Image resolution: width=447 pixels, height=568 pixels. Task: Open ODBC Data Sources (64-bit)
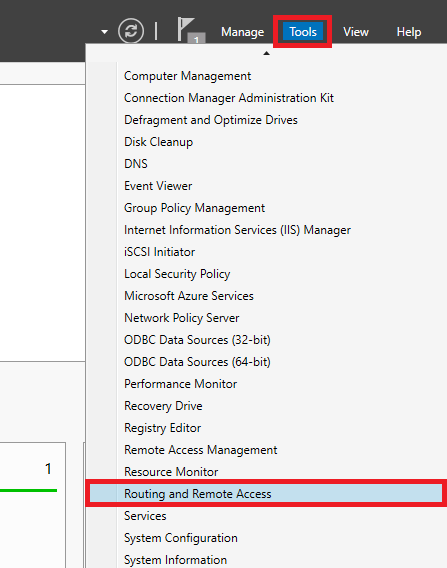(197, 362)
